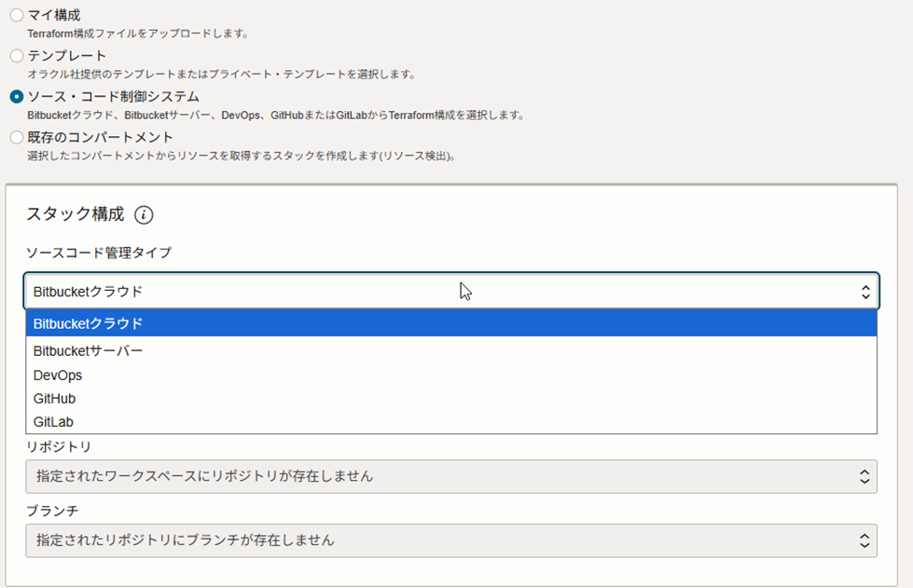Viewport: 913px width, 588px height.
Task: Choose GitLab from the dropdown list
Action: click(x=451, y=421)
